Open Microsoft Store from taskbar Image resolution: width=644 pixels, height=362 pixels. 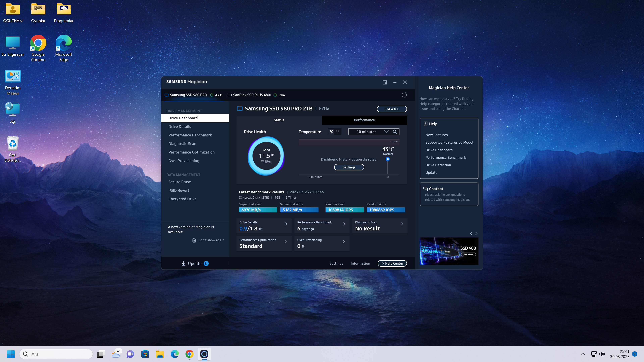(x=145, y=354)
